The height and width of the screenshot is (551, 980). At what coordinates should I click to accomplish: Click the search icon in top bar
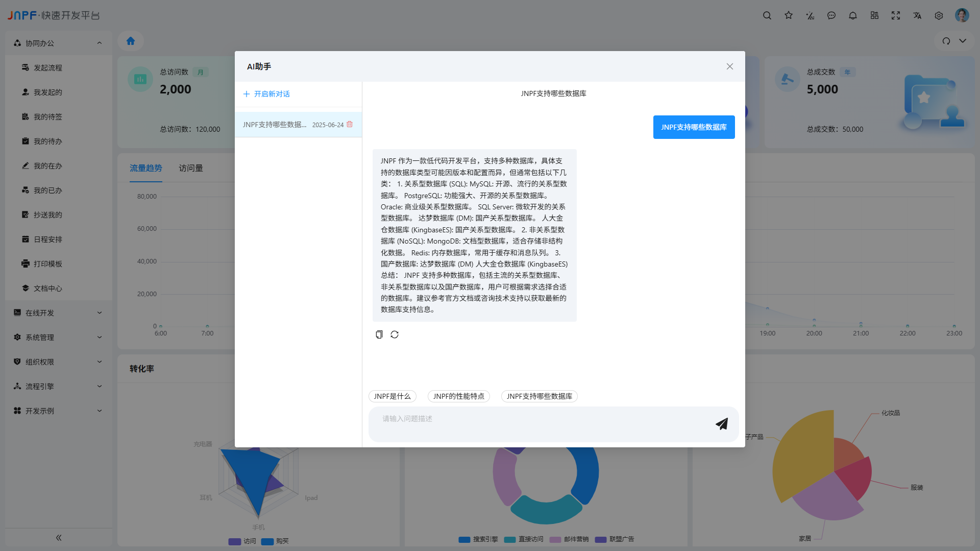pyautogui.click(x=767, y=15)
